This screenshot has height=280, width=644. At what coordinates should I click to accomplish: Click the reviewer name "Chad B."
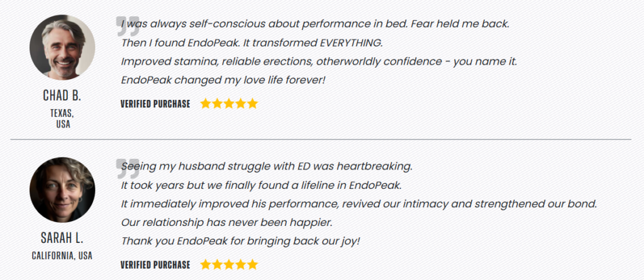tap(62, 96)
